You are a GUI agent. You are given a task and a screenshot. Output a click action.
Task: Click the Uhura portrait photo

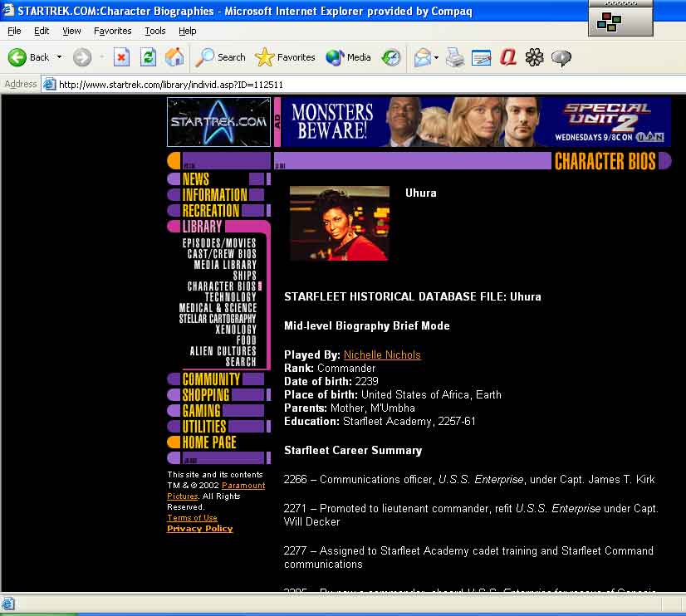[340, 223]
